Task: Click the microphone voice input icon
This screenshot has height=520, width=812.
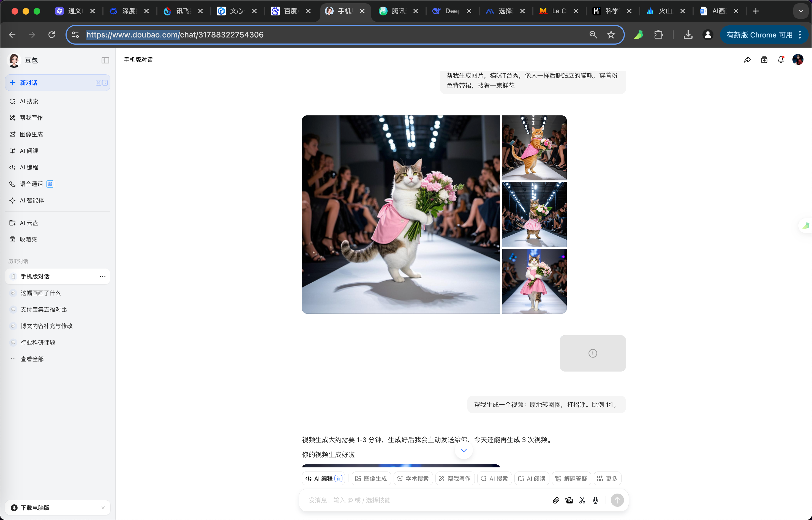Action: (595, 500)
